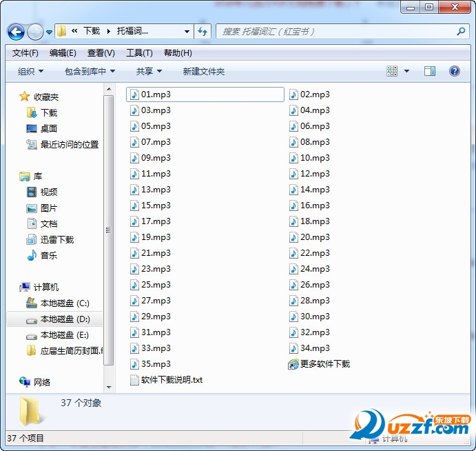Open the 共享 dropdown
The height and width of the screenshot is (451, 476).
149,72
